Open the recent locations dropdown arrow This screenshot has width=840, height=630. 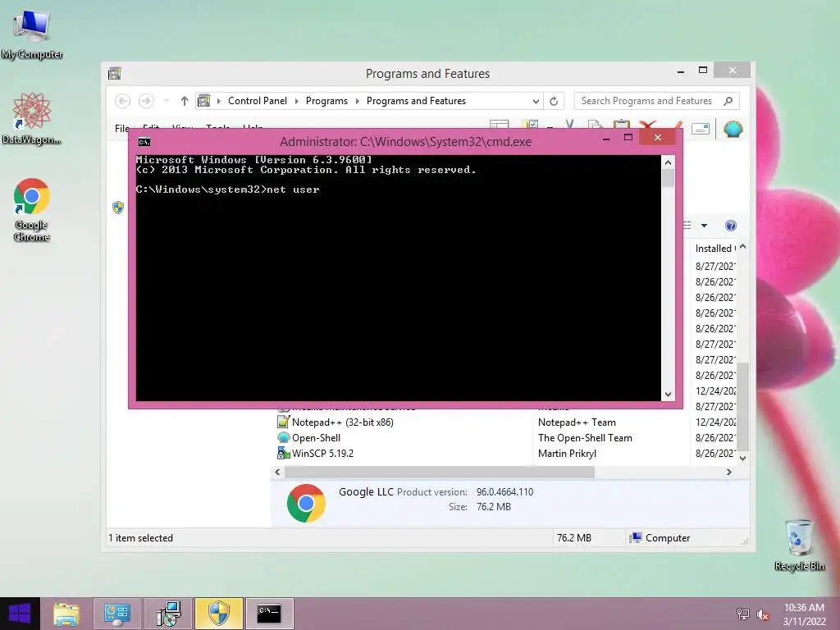tap(166, 101)
